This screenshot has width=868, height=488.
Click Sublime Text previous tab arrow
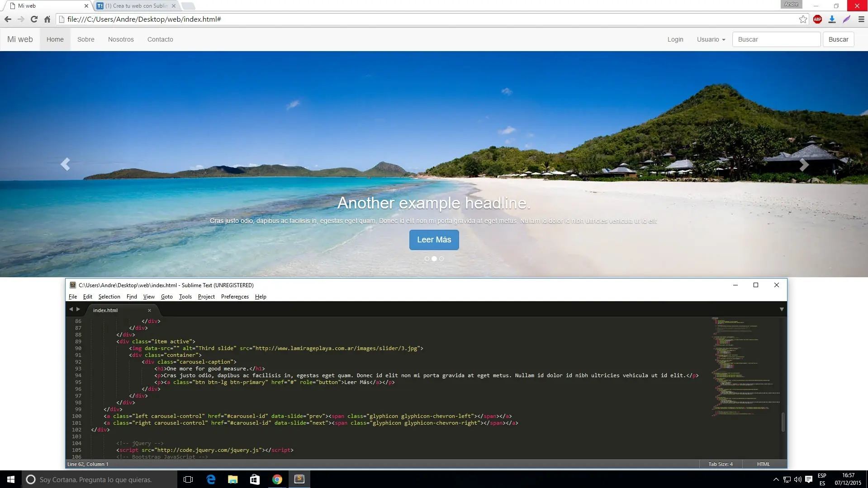[x=71, y=309]
